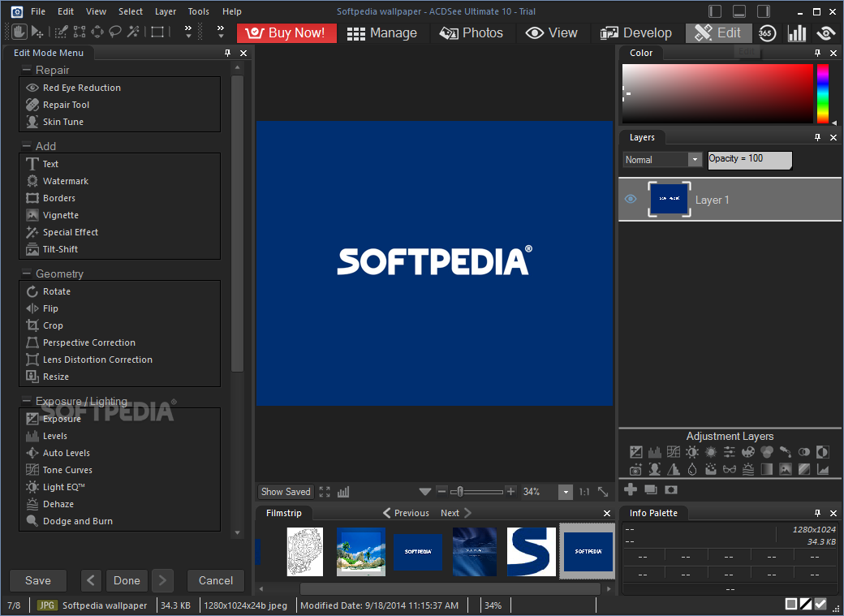
Task: Click Show Saved button
Action: pyautogui.click(x=286, y=492)
